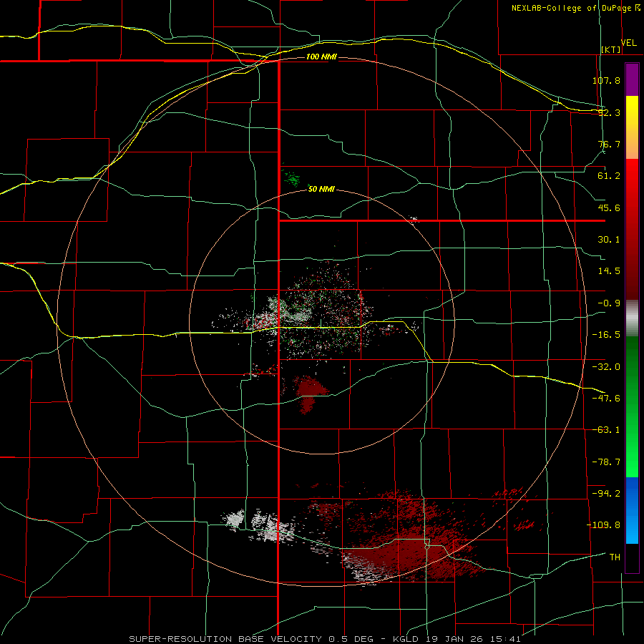This screenshot has width=644, height=644.
Task: Click the -78.7 velocity scale value
Action: point(606,462)
